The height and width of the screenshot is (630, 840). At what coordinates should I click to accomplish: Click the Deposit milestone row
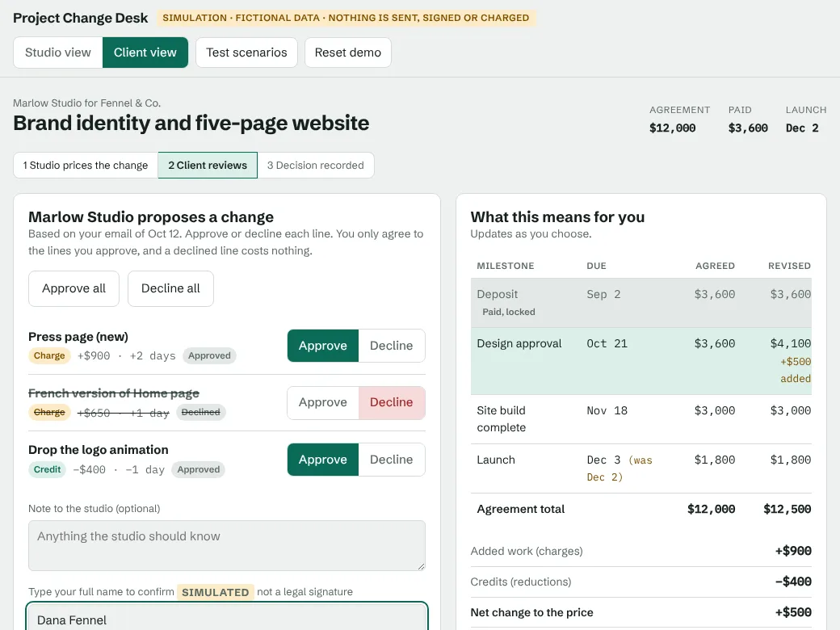640,303
